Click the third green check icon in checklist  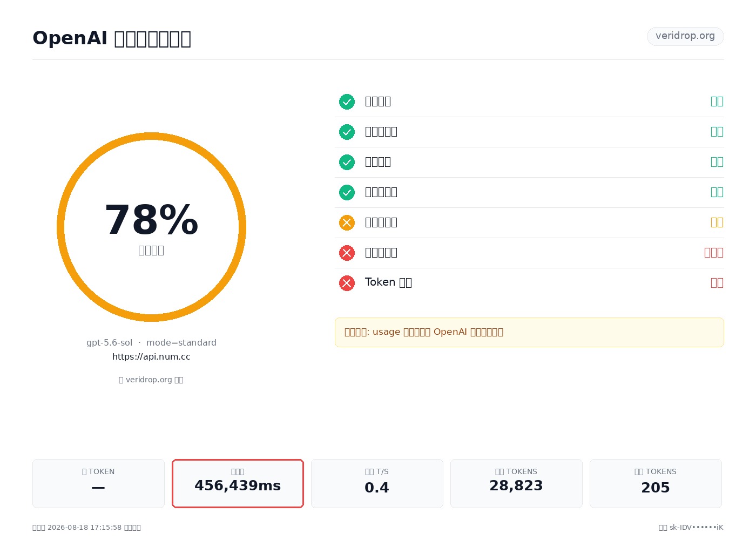tap(347, 162)
